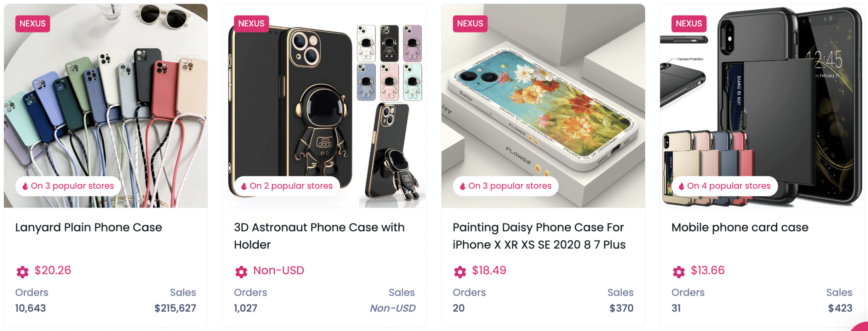Screen dimensions: 868x331
Task: Open the Lanyard Plain Phone Case title
Action: click(89, 228)
